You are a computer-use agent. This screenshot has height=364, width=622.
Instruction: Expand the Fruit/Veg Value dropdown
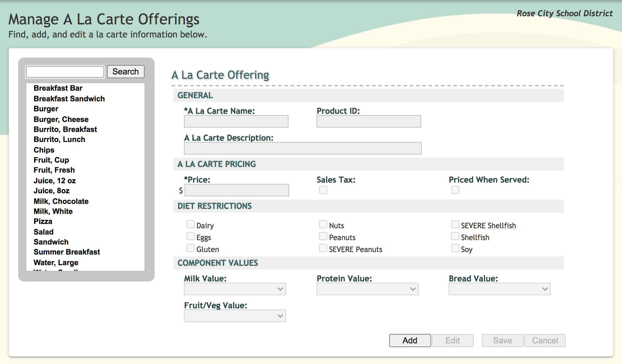pyautogui.click(x=235, y=316)
